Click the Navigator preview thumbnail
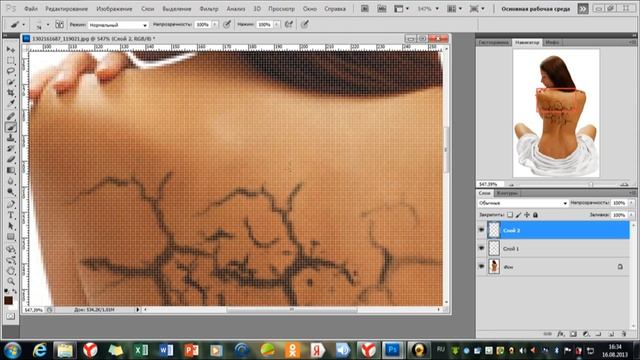640x360 pixels. tap(556, 113)
